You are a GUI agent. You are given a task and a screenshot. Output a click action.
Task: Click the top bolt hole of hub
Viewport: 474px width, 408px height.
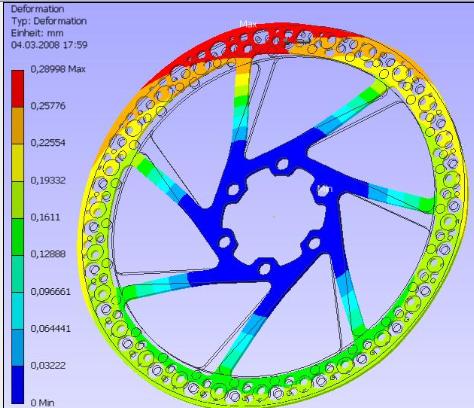283,165
